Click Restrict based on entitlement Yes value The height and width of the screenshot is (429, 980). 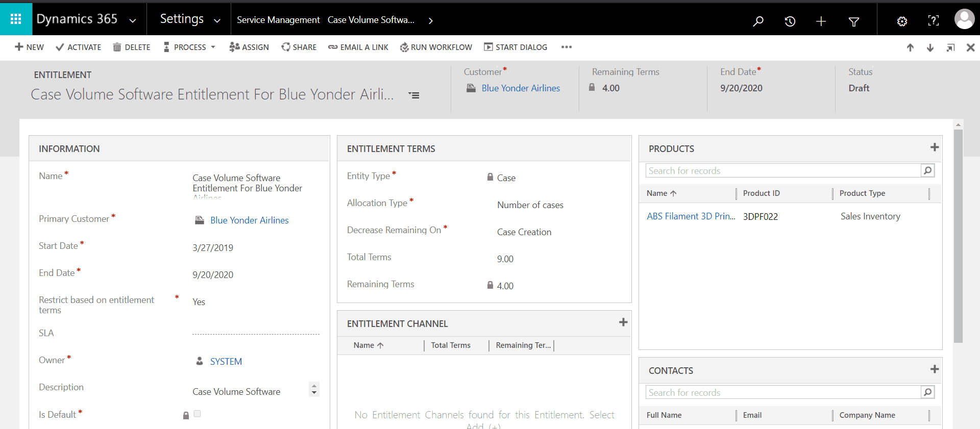[x=199, y=302]
